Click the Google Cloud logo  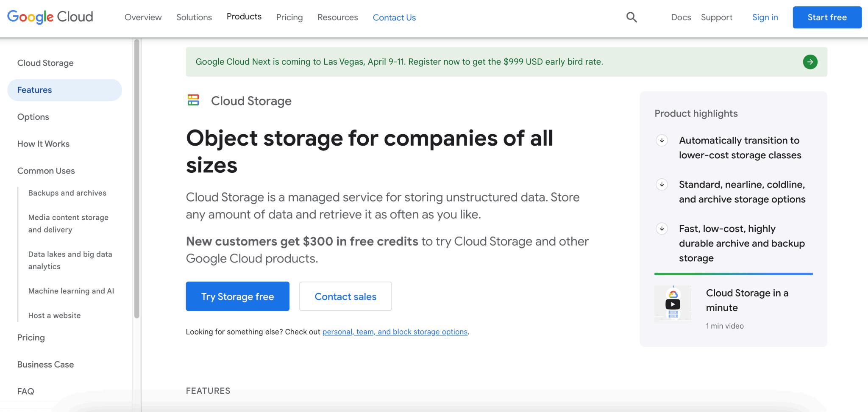tap(50, 17)
